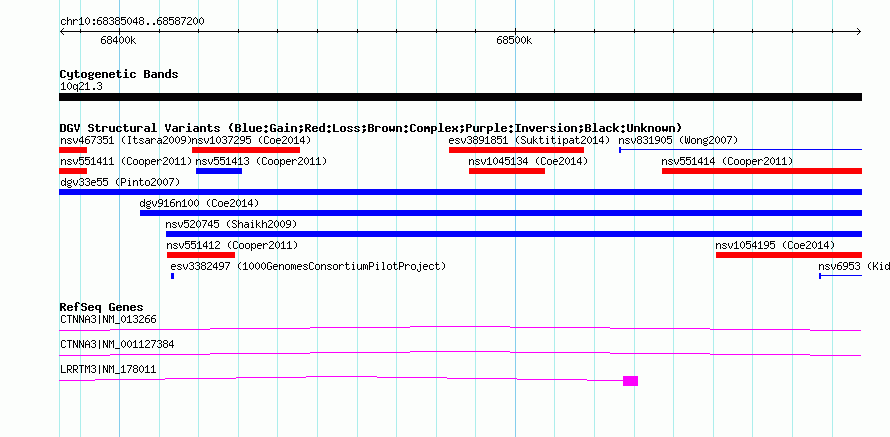890x437 pixels.
Task: Click the dgv916n100 (Coe2014) label
Action: tap(199, 204)
